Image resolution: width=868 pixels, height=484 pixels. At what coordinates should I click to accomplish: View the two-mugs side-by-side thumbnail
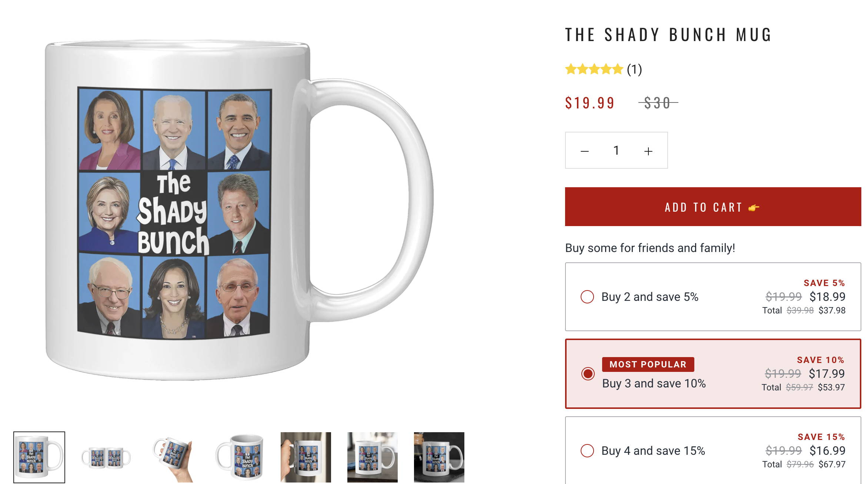[106, 457]
